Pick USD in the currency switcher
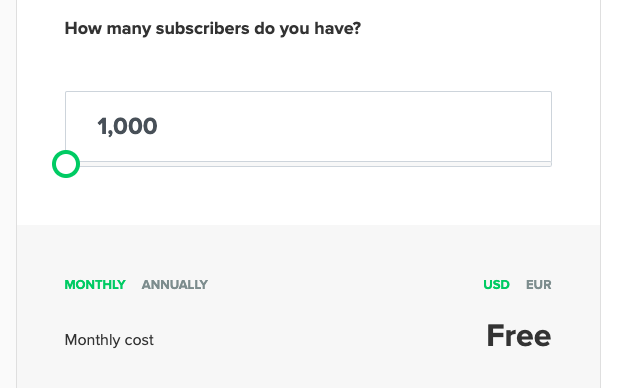618x388 pixels. [x=496, y=285]
